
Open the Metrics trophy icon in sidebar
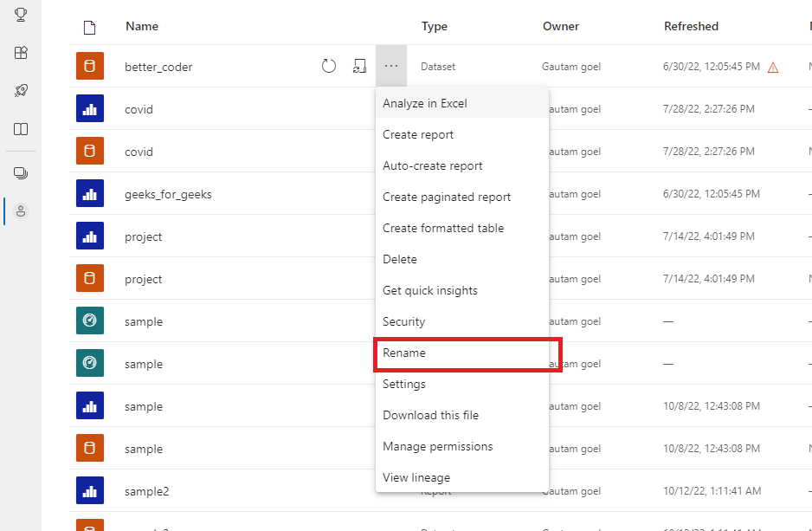(x=21, y=15)
